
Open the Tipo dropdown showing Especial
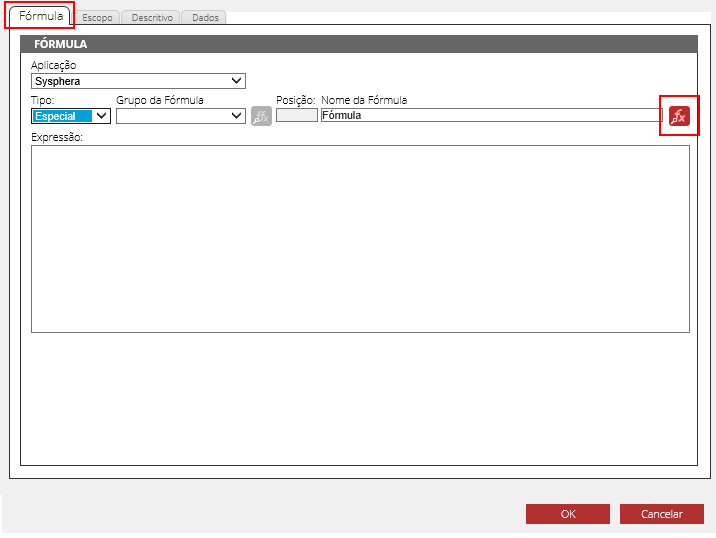click(71, 116)
